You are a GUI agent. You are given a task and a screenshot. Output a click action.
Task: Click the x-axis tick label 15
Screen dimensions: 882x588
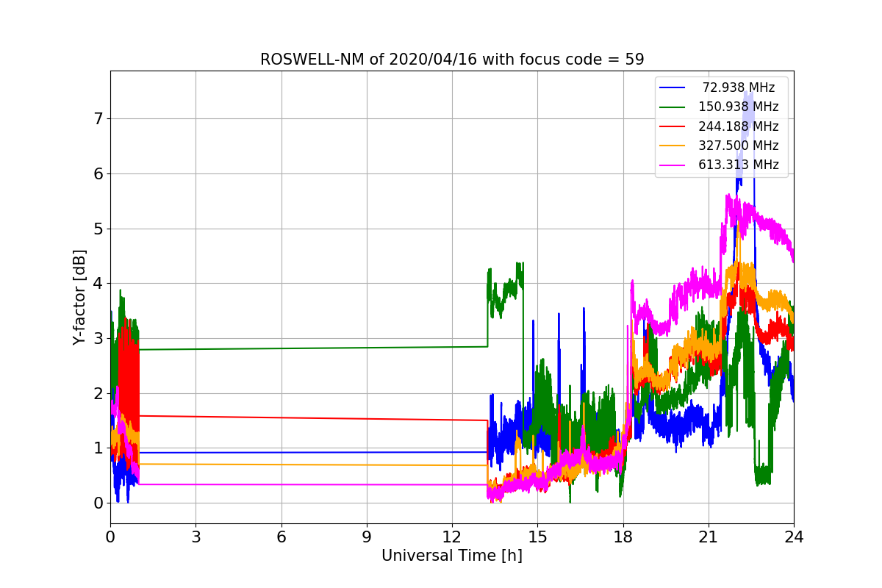tap(537, 537)
